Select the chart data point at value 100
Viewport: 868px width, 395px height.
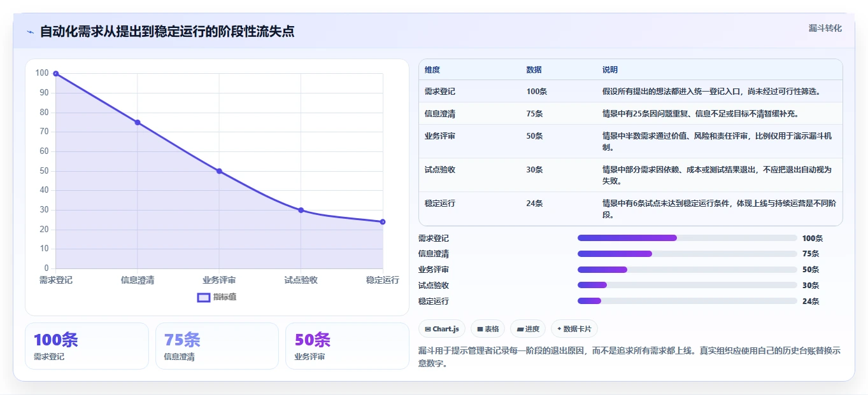pos(56,74)
